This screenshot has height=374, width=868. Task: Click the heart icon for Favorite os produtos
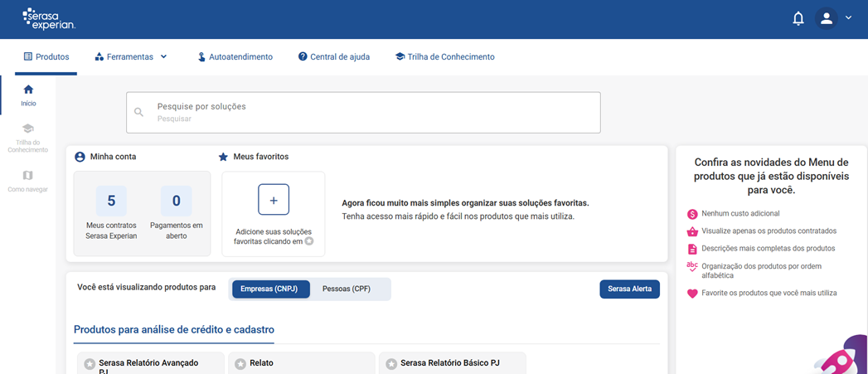(x=692, y=294)
